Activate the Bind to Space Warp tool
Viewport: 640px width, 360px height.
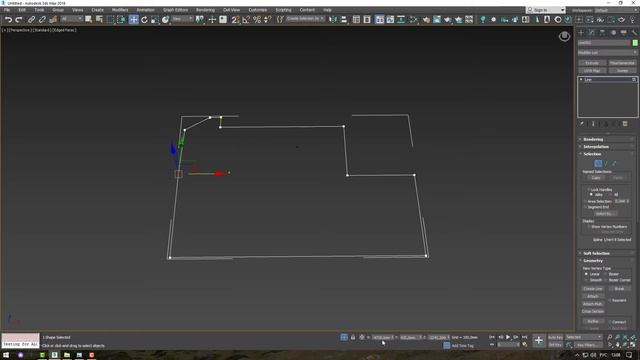pyautogui.click(x=53, y=20)
